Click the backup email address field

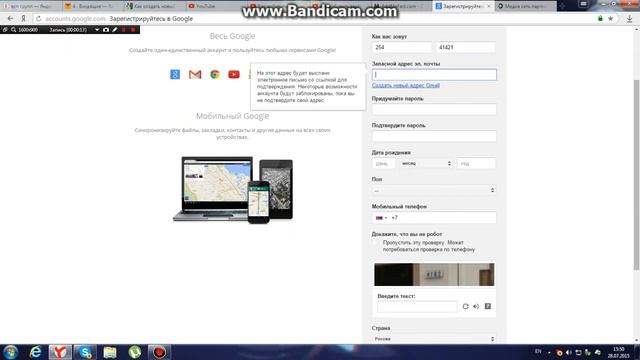pyautogui.click(x=434, y=75)
